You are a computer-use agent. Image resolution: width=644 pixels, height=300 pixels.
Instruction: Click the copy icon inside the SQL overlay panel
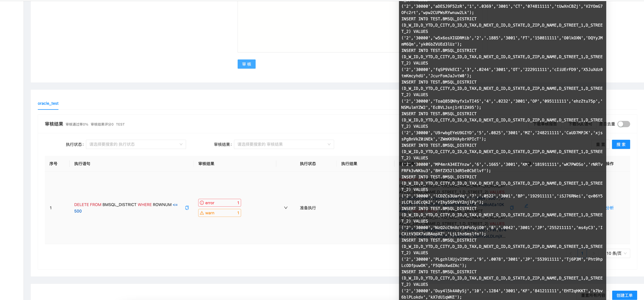[x=512, y=207]
